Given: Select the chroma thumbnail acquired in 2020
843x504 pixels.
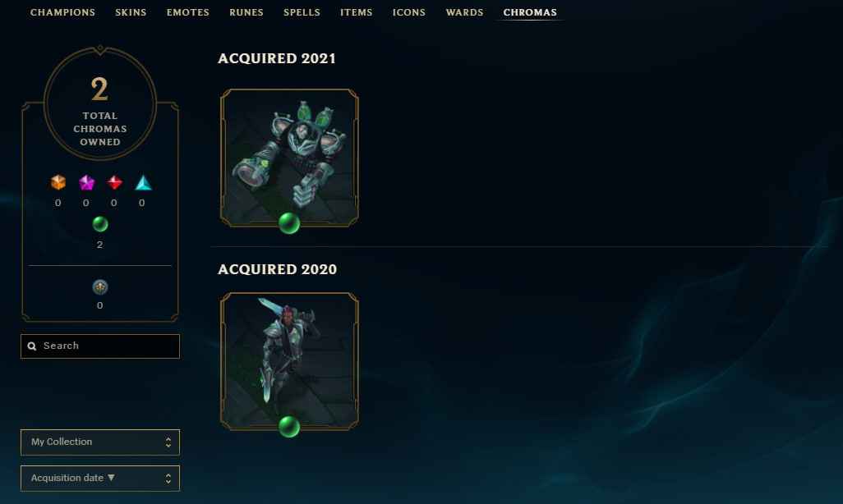Looking at the screenshot, I should click(289, 362).
